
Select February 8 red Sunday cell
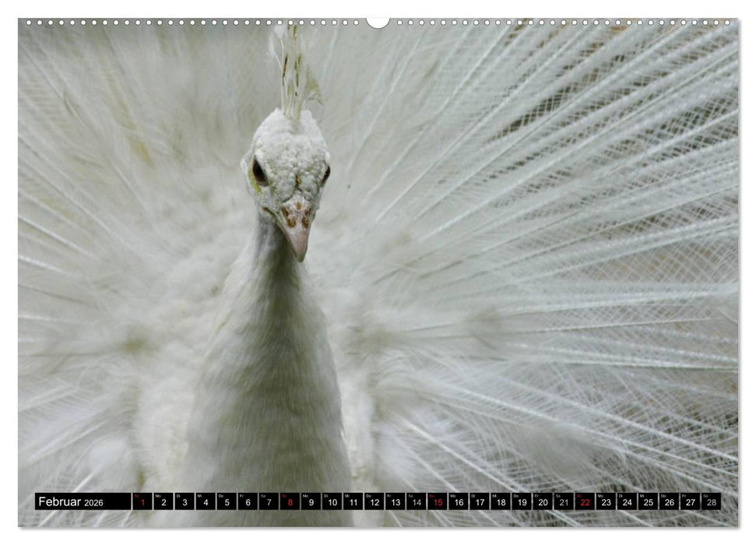[x=290, y=502]
